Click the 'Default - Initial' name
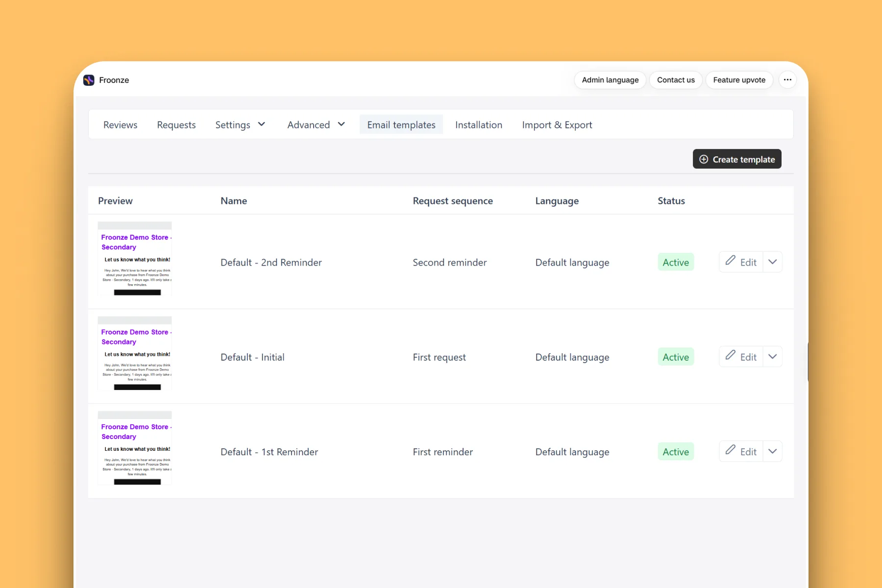Viewport: 882px width, 588px height. click(x=252, y=357)
